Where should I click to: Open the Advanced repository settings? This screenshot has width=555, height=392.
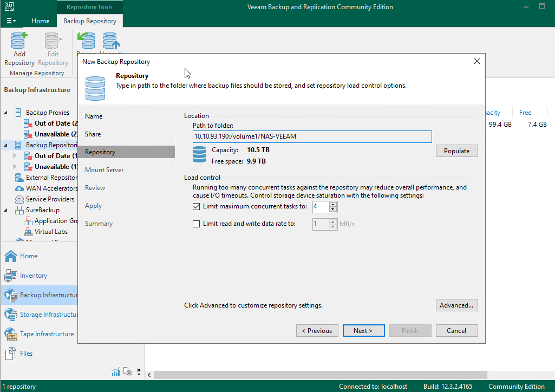pos(456,305)
